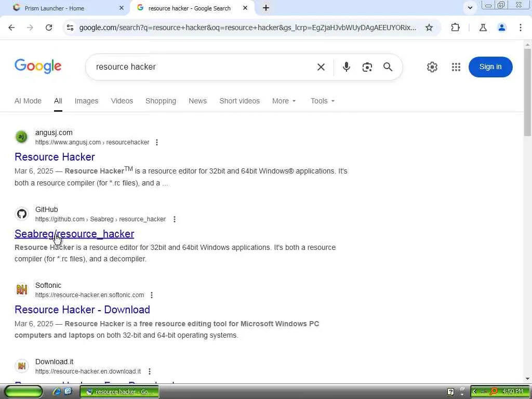Click the green Start button
Screen dimensions: 532x399
(23, 392)
